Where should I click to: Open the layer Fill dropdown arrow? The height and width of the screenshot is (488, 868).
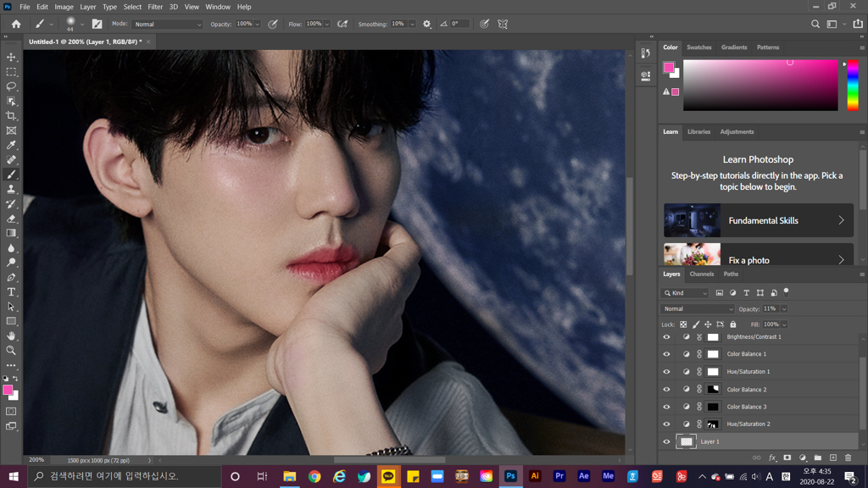pyautogui.click(x=784, y=324)
